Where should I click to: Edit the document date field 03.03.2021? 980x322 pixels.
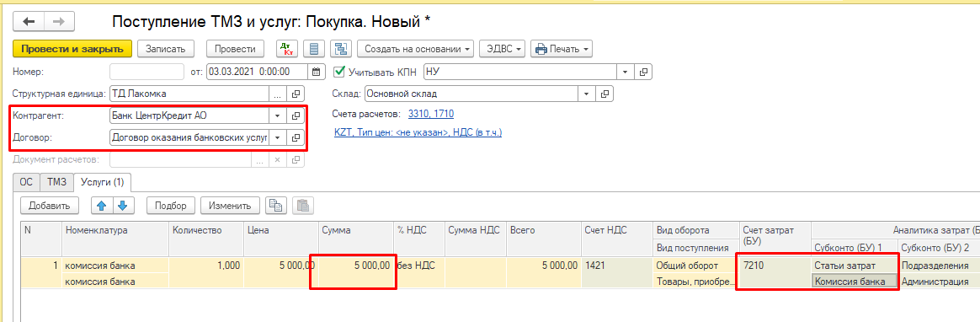(258, 72)
